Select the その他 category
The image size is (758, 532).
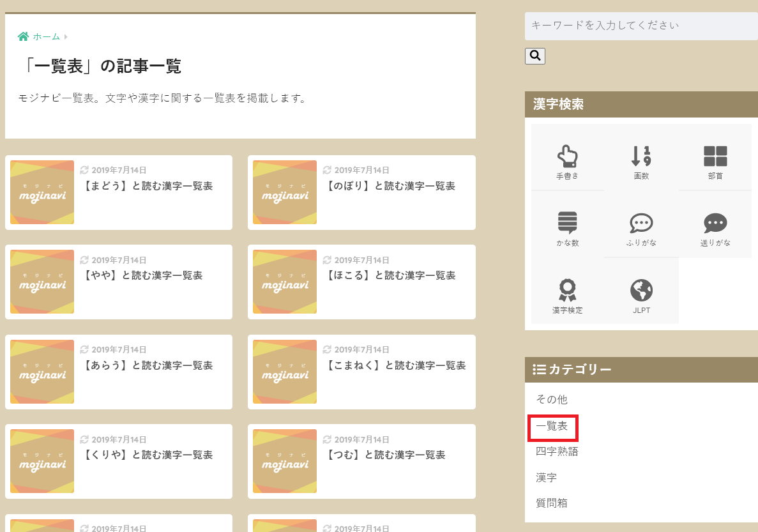pos(552,400)
